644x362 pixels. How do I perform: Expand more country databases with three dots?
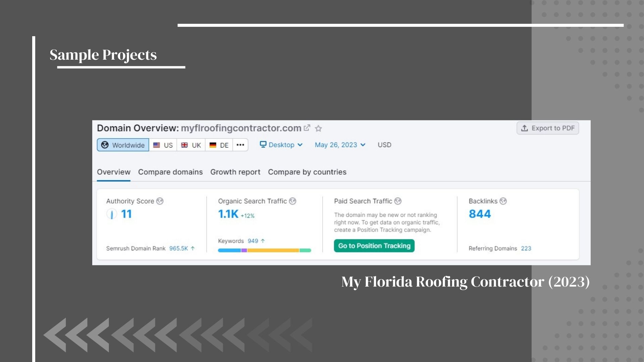pyautogui.click(x=240, y=145)
